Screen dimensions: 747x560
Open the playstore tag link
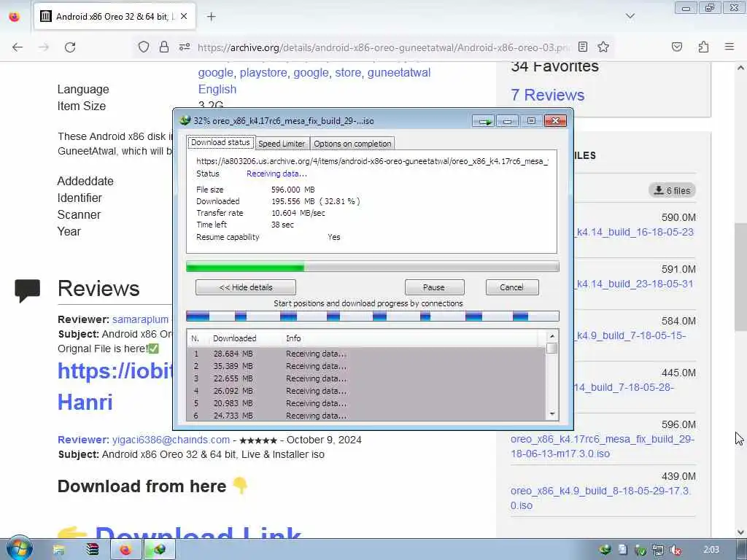pos(263,72)
